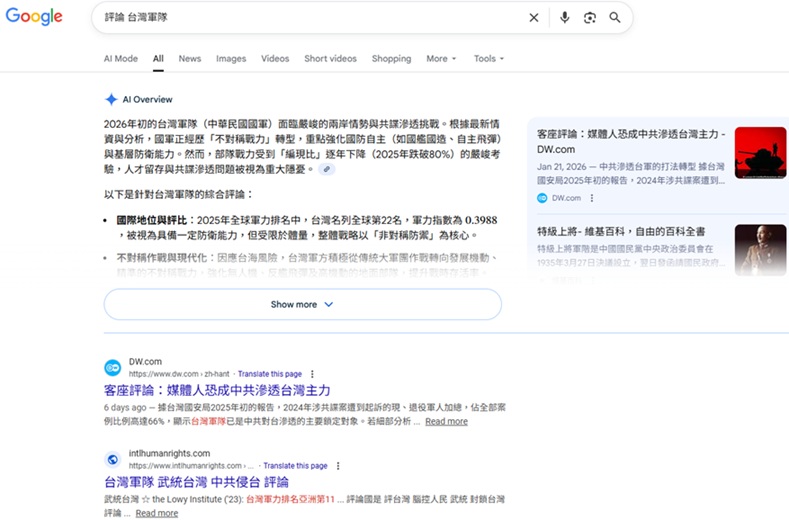The width and height of the screenshot is (789, 520).
Task: Expand AI Overview with Show more
Action: pyautogui.click(x=302, y=304)
